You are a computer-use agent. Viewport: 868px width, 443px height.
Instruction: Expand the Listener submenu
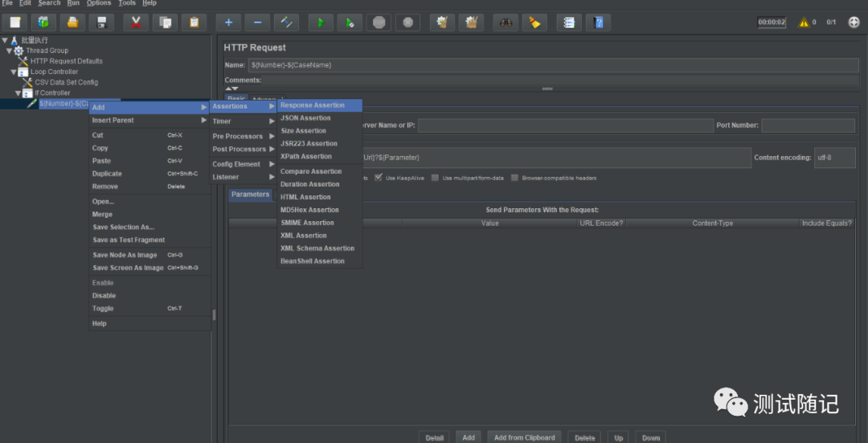(x=243, y=177)
